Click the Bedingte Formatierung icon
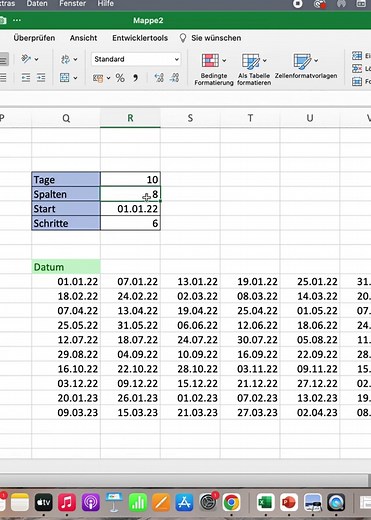371x520 pixels. click(210, 60)
